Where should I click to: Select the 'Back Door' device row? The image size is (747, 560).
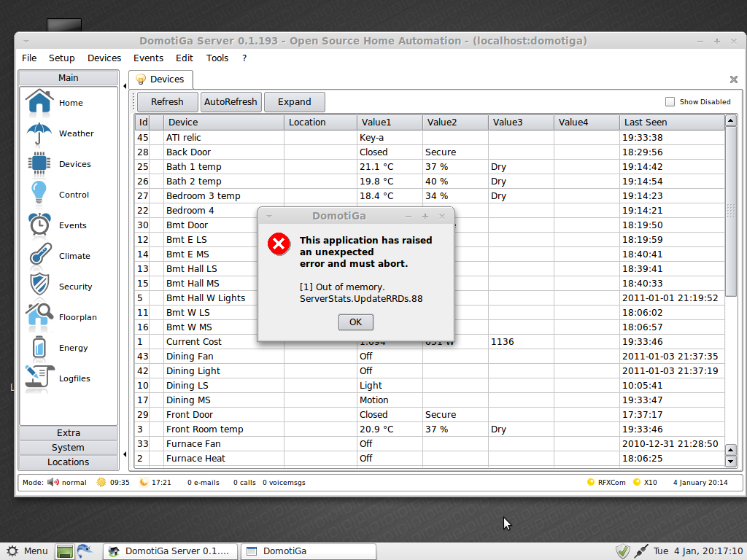point(429,152)
